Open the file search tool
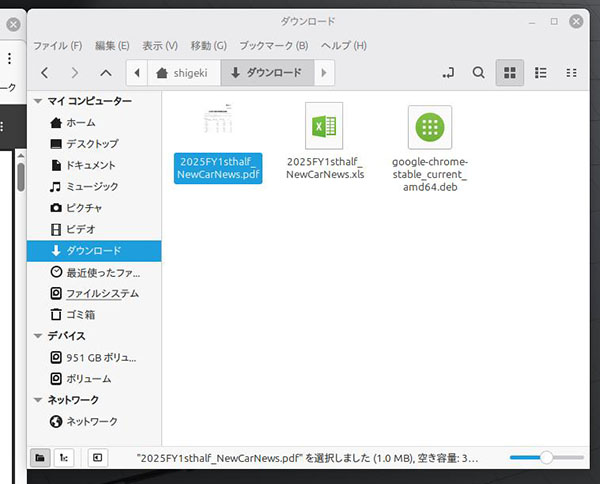 (x=478, y=73)
